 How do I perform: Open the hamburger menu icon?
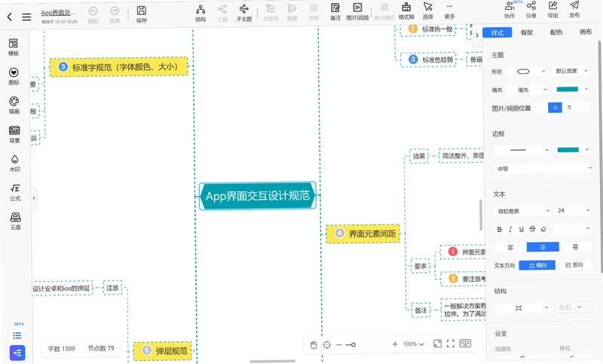(26, 17)
